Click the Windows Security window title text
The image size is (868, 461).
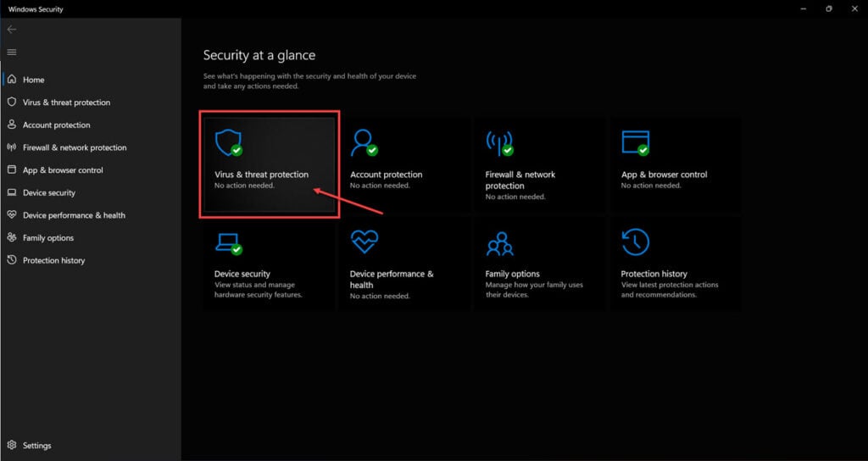coord(36,9)
